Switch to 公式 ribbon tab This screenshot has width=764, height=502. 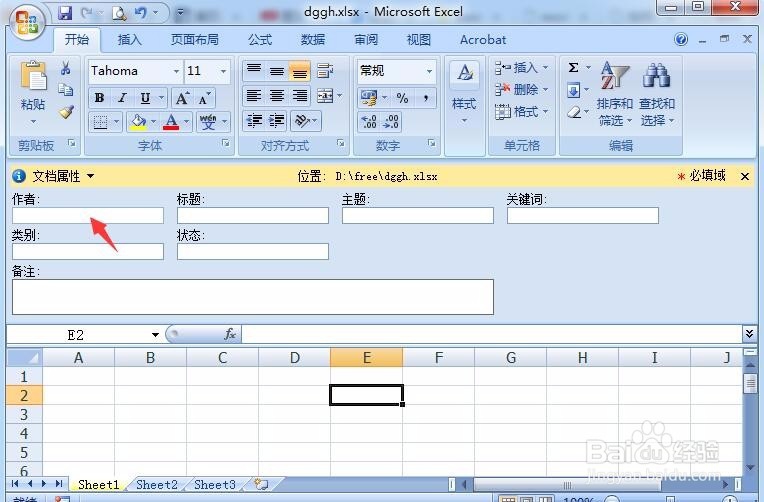click(260, 39)
